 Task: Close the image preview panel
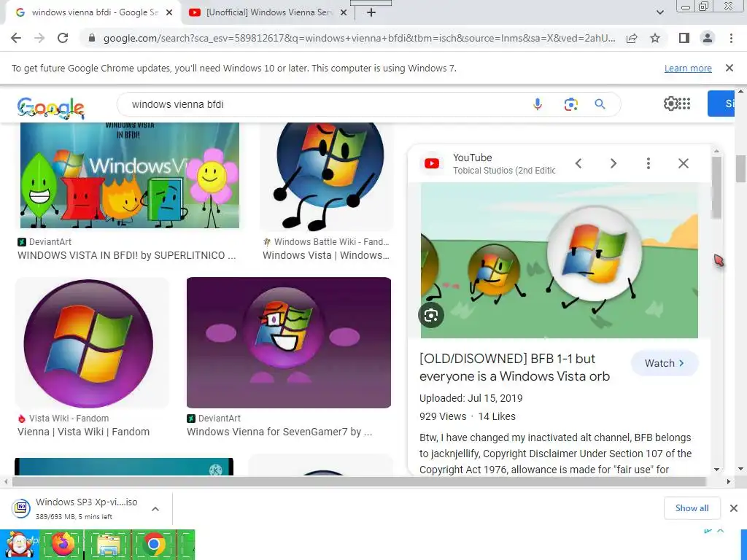683,163
